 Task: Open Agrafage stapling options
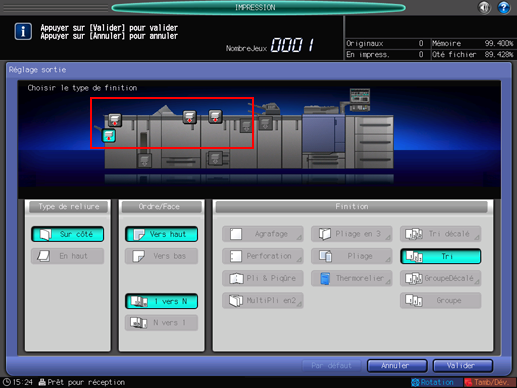point(263,234)
